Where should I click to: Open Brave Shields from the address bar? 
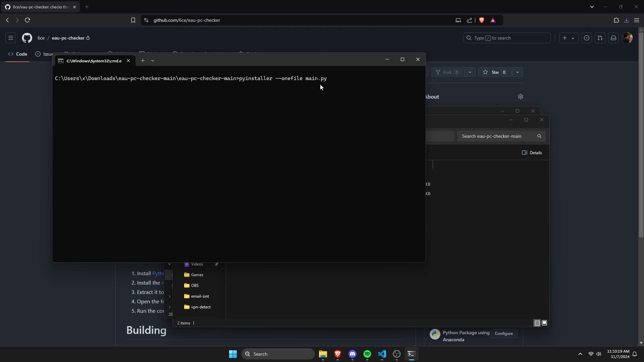(x=482, y=20)
